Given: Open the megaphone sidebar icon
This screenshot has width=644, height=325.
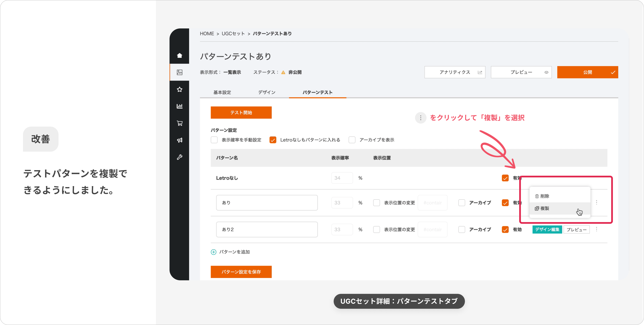Looking at the screenshot, I should (x=179, y=140).
